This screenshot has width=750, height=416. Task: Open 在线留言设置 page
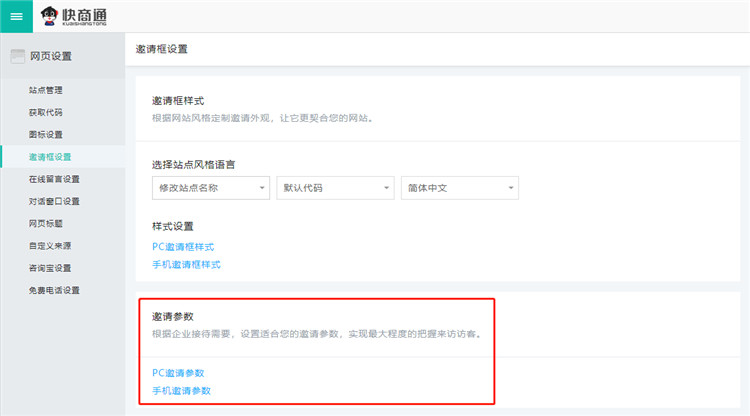[x=54, y=179]
